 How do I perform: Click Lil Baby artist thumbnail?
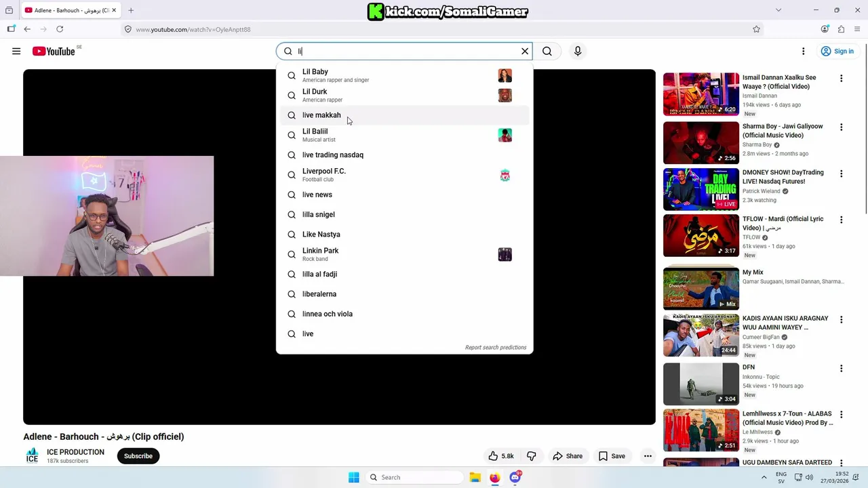click(505, 75)
